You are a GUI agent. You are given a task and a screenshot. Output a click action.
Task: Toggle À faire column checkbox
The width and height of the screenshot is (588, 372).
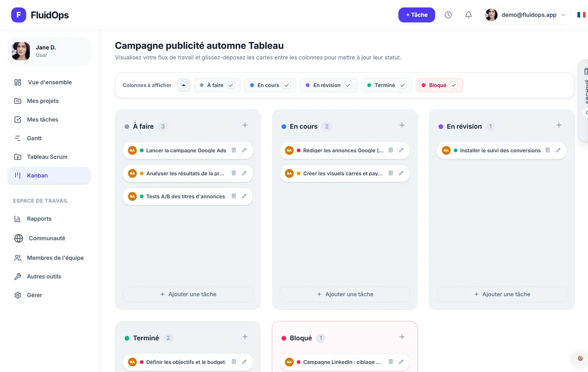point(231,85)
